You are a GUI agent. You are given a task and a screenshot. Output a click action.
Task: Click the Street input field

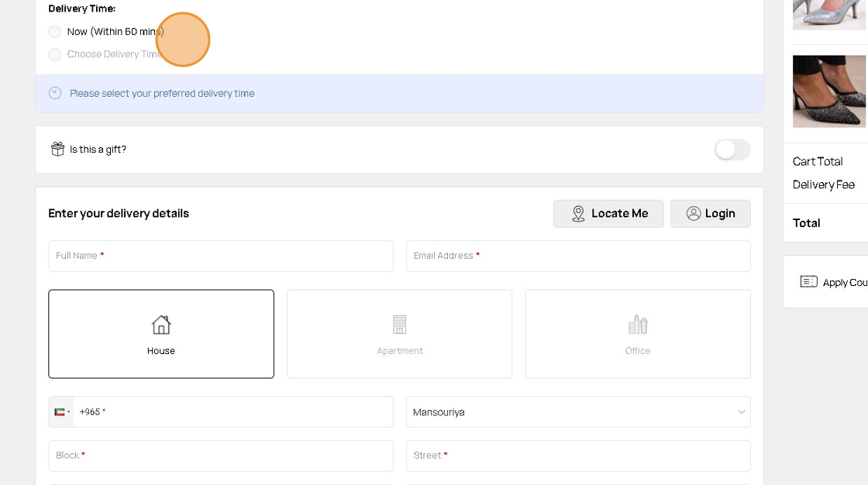tap(578, 456)
